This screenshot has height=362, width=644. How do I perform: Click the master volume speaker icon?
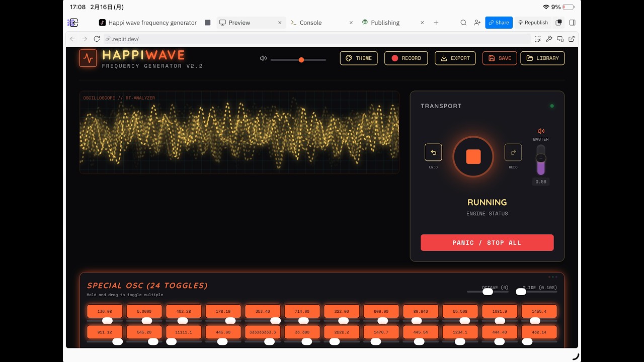[x=541, y=131]
